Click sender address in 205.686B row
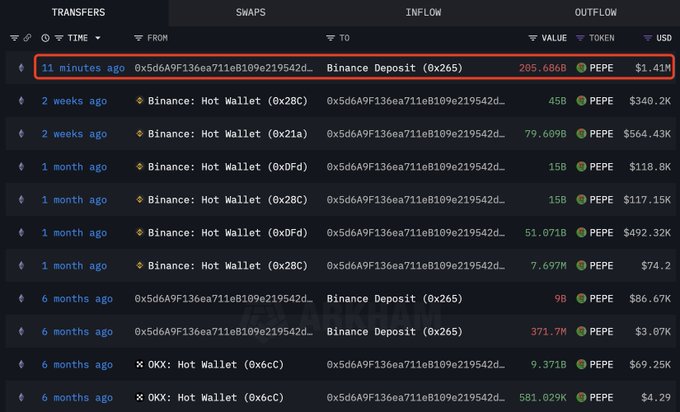 click(x=223, y=68)
